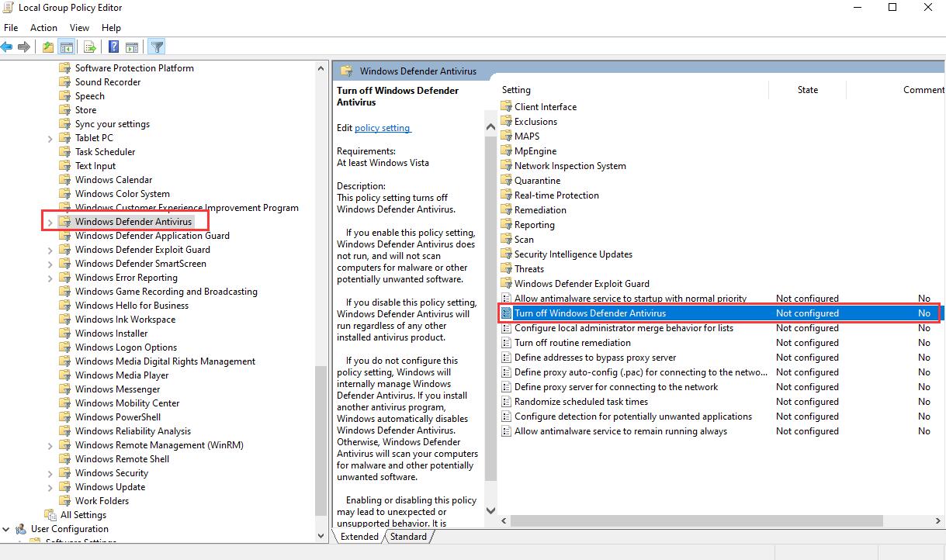Expand the Windows Defender Exploit Guard node

(50, 250)
